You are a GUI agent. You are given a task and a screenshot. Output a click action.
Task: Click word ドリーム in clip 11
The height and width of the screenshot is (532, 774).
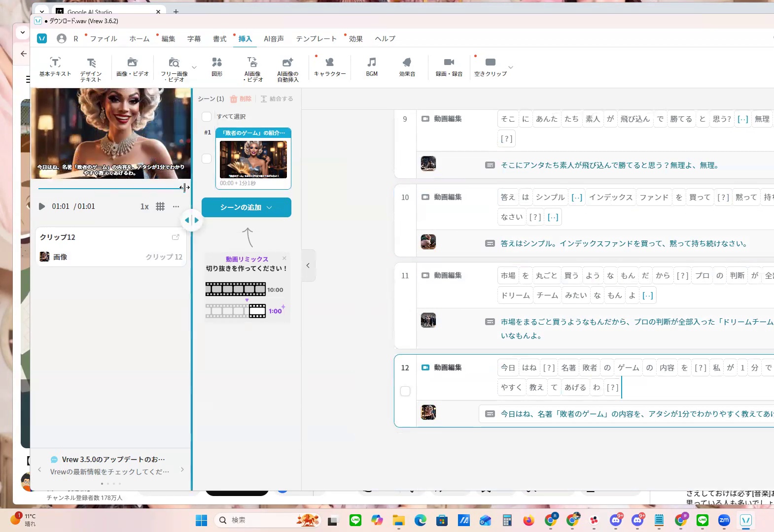(515, 295)
